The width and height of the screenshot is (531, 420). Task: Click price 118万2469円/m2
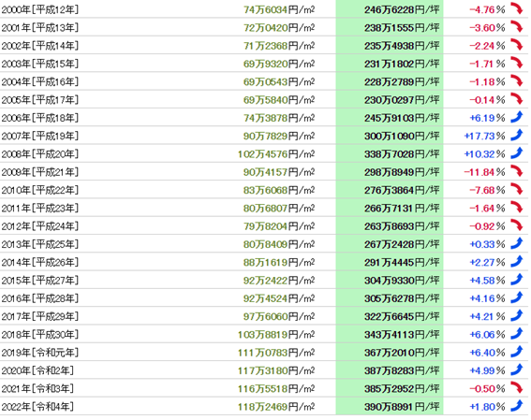coord(276,407)
